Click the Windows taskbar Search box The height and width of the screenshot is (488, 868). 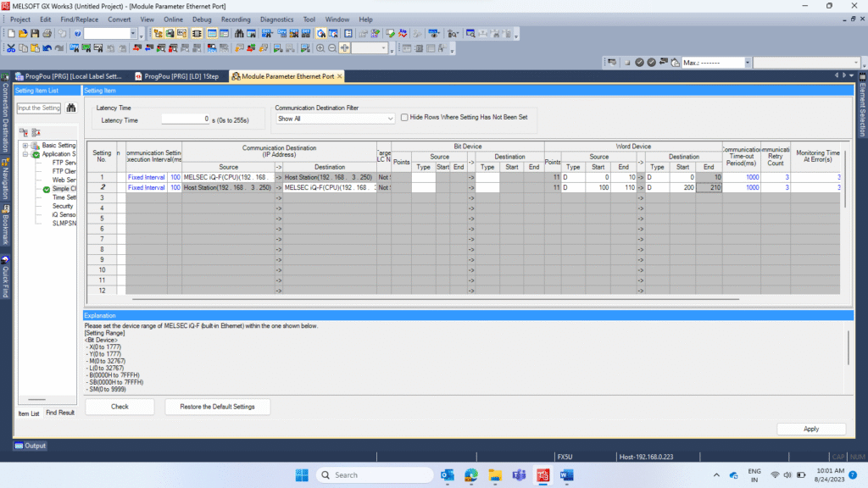(x=375, y=474)
